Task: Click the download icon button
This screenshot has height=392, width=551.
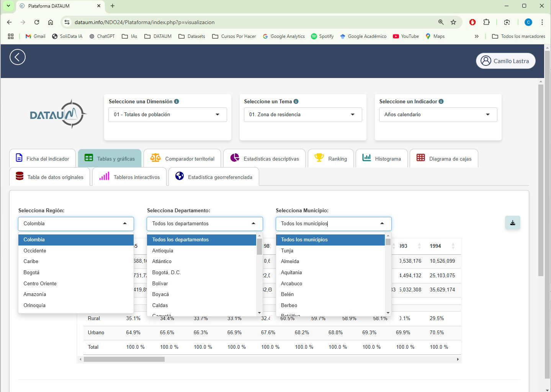Action: 512,223
